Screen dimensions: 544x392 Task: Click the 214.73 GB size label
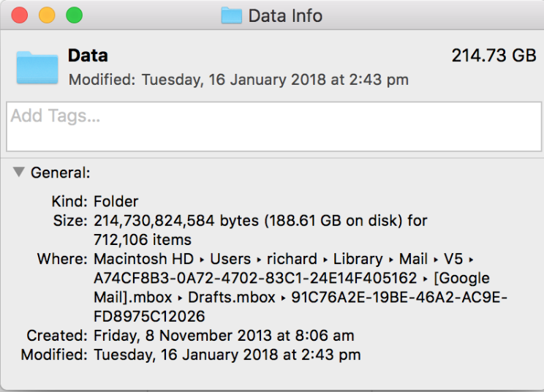tap(494, 56)
